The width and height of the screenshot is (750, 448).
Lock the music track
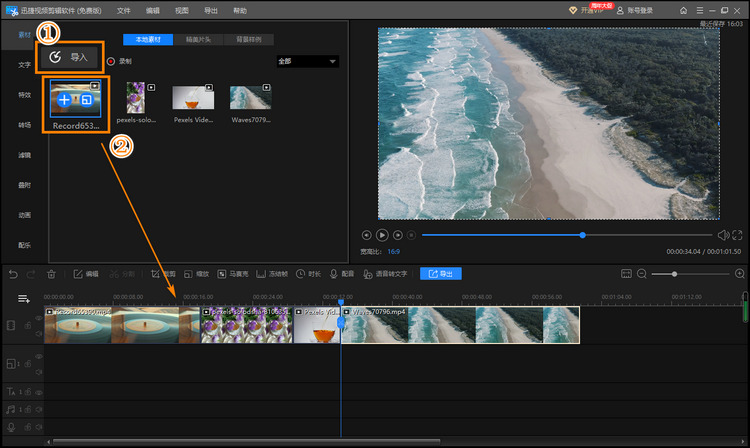pos(28,409)
